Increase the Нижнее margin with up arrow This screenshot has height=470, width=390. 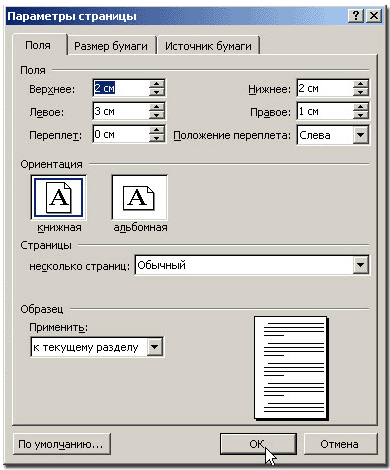[x=360, y=84]
